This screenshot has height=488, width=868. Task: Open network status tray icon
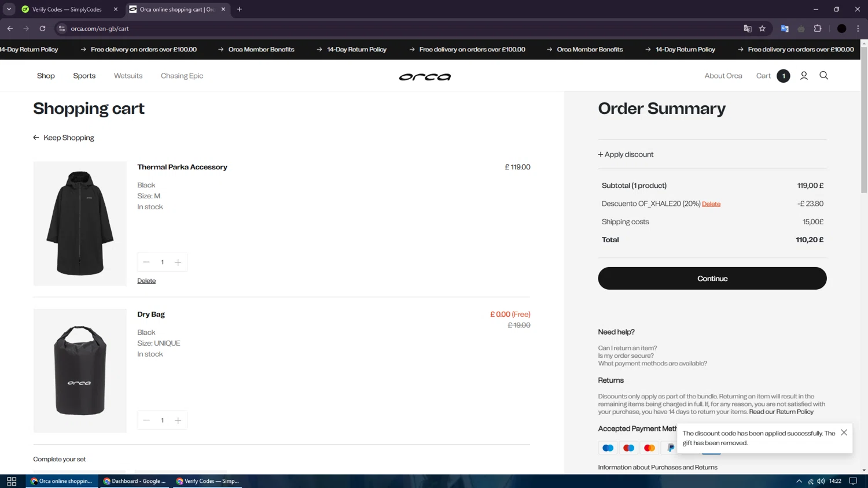(810, 481)
